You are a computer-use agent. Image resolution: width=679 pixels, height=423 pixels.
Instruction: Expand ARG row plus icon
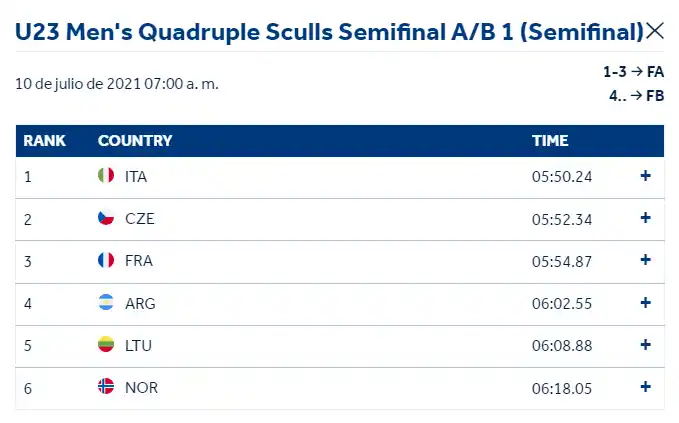click(x=645, y=303)
